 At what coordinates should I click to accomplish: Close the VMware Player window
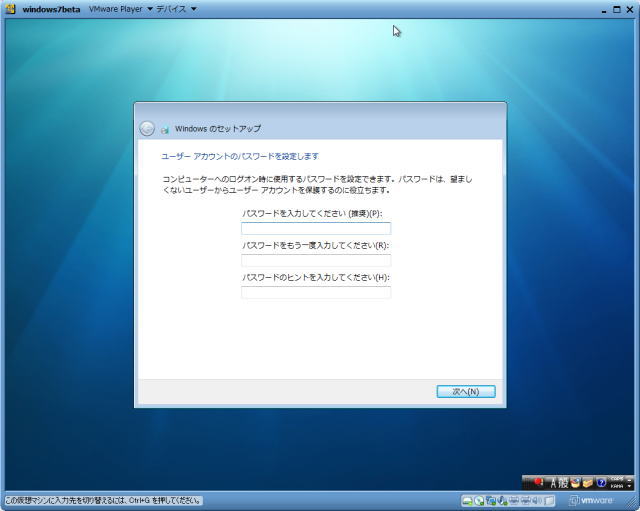pyautogui.click(x=630, y=9)
